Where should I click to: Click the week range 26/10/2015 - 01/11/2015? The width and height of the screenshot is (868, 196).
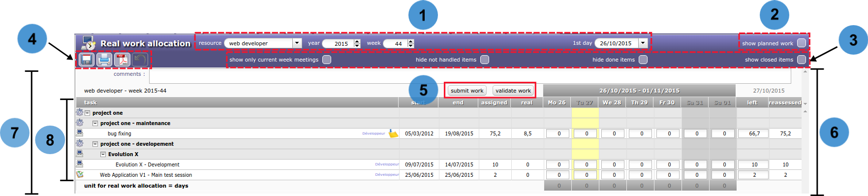639,91
